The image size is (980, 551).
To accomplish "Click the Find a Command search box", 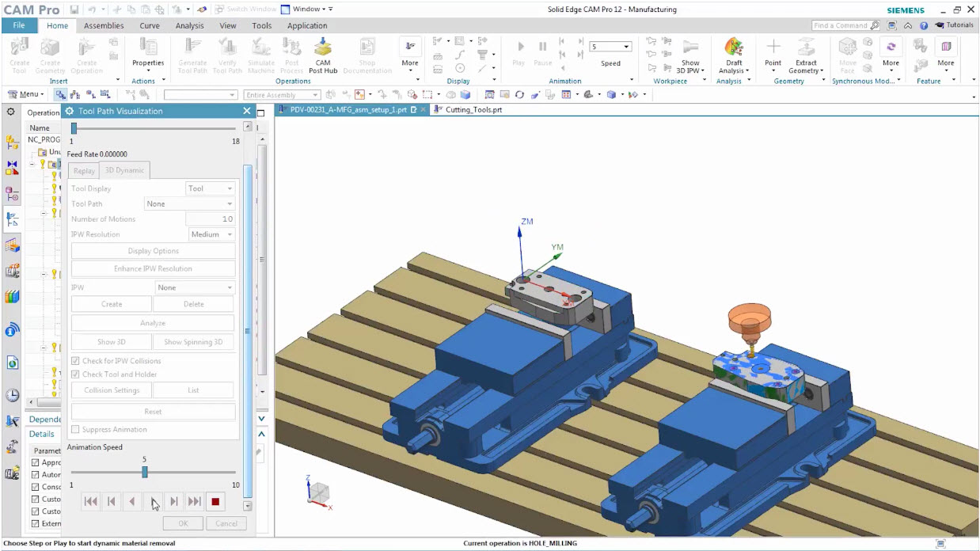I will pyautogui.click(x=846, y=25).
